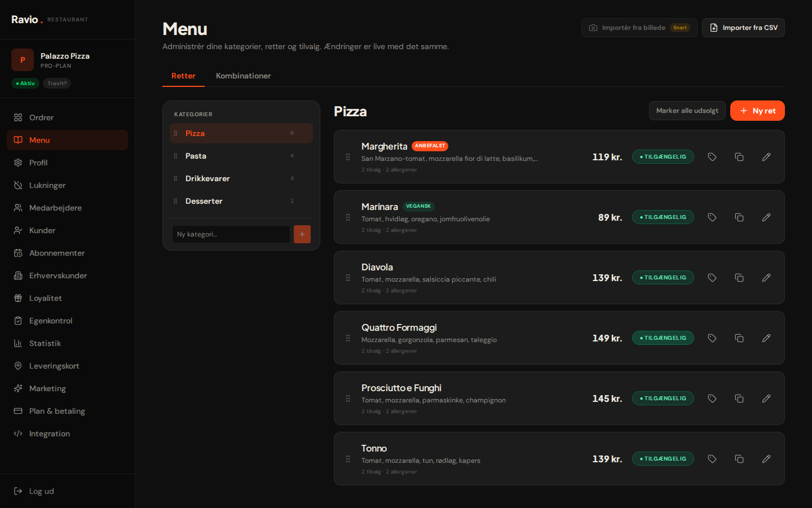Open Integration in the sidebar
Viewport: 812px width, 508px height.
(67, 433)
